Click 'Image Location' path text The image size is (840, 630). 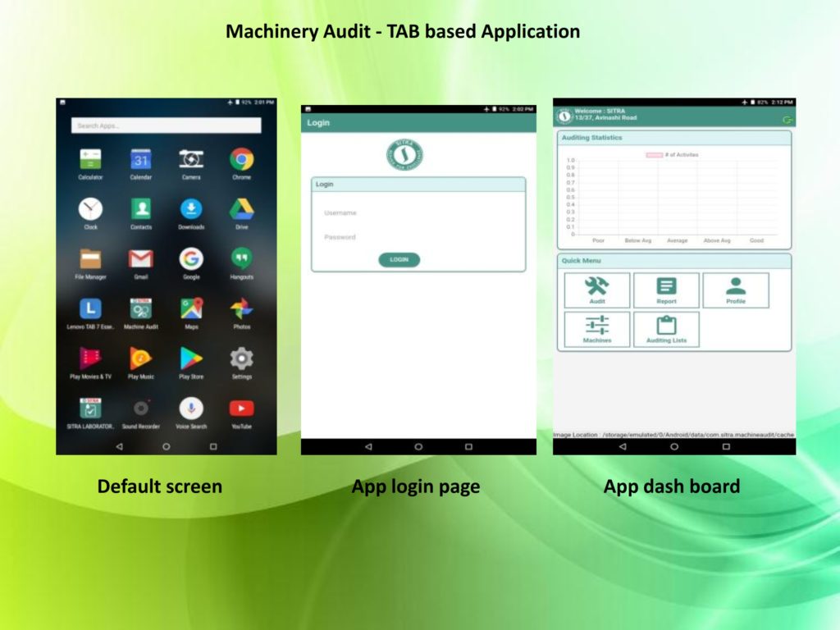point(674,435)
